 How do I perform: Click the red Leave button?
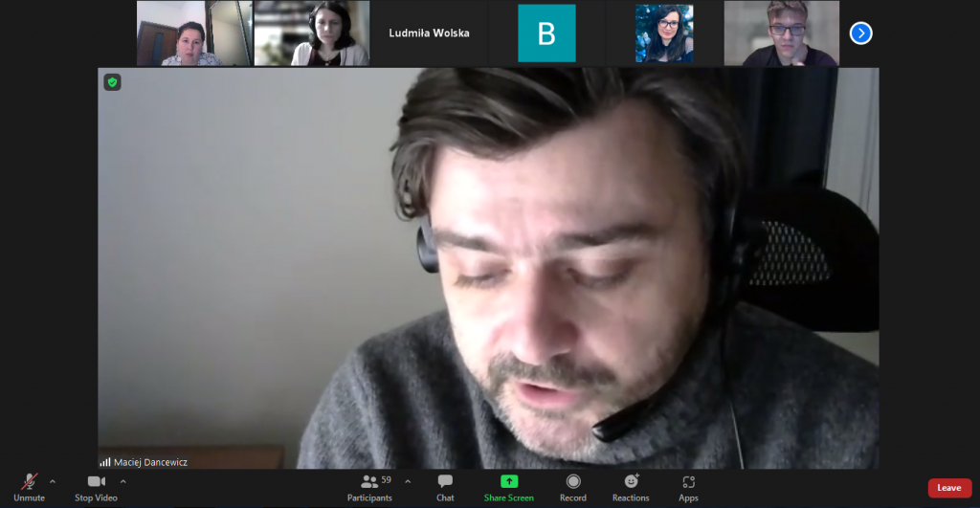948,488
